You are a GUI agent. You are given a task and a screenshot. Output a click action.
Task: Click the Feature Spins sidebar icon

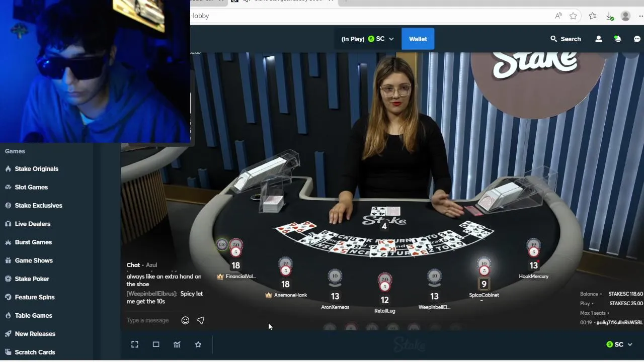8,297
